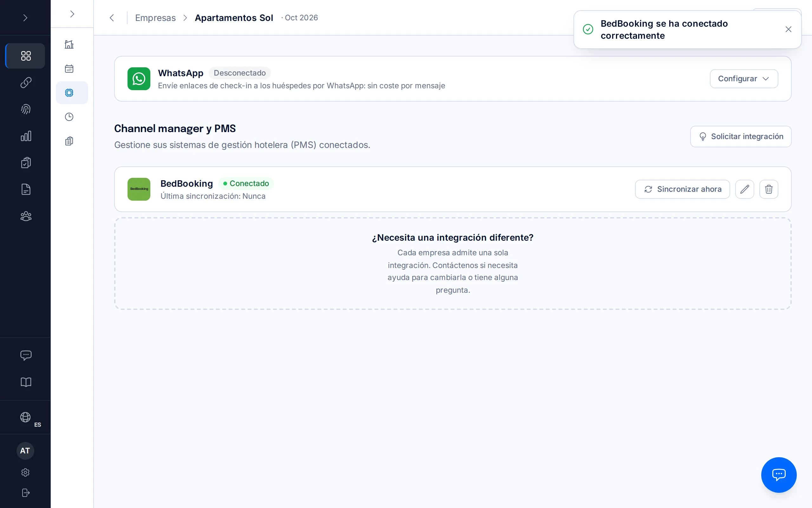The height and width of the screenshot is (508, 812).
Task: Go back with the left chevron
Action: 112,18
